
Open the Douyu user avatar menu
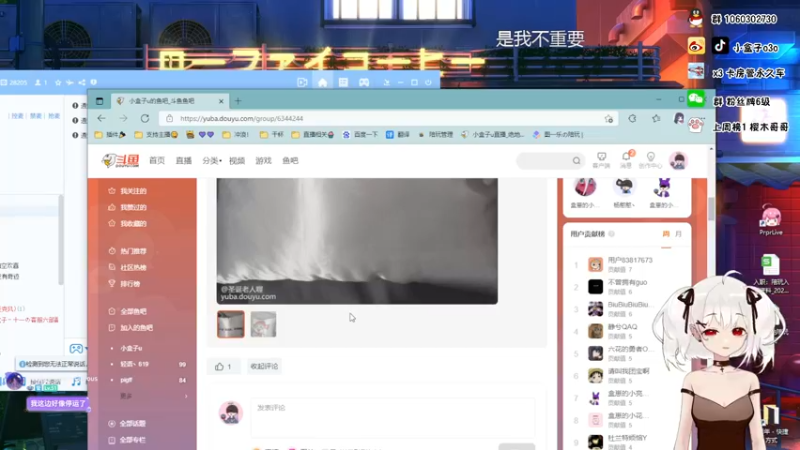tap(679, 161)
